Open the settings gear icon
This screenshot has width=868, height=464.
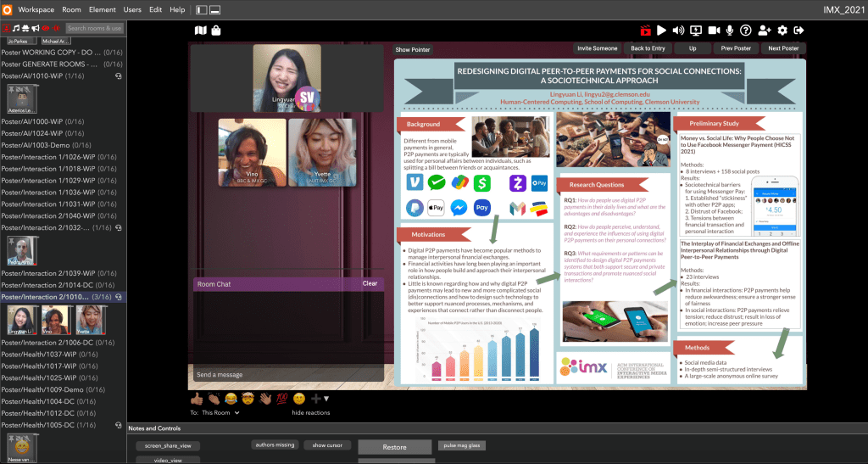782,31
